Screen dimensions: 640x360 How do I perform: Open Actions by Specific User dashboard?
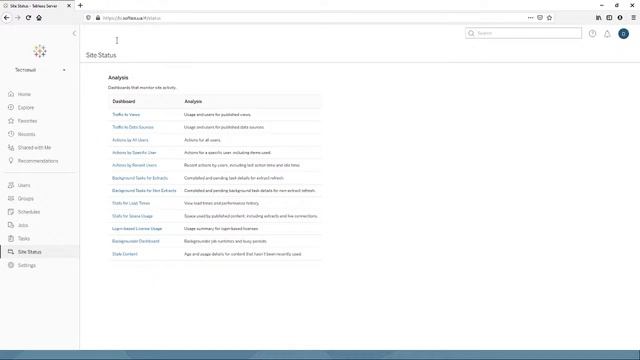134,153
